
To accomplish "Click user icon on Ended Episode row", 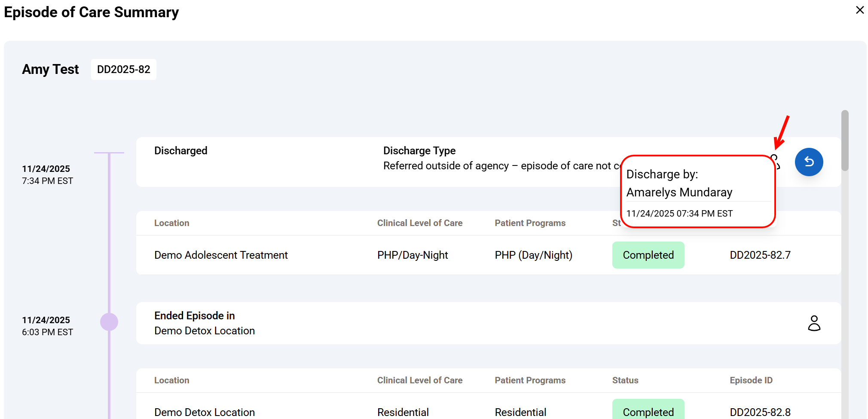I will coord(814,323).
